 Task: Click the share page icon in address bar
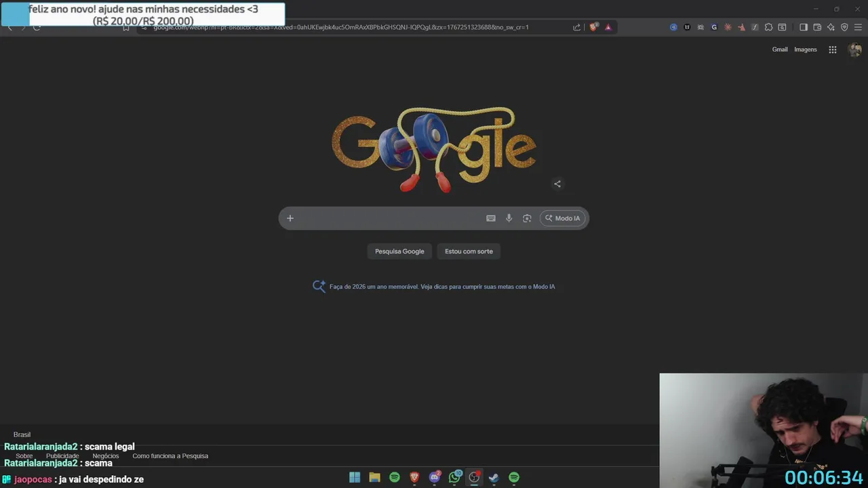[x=576, y=27]
